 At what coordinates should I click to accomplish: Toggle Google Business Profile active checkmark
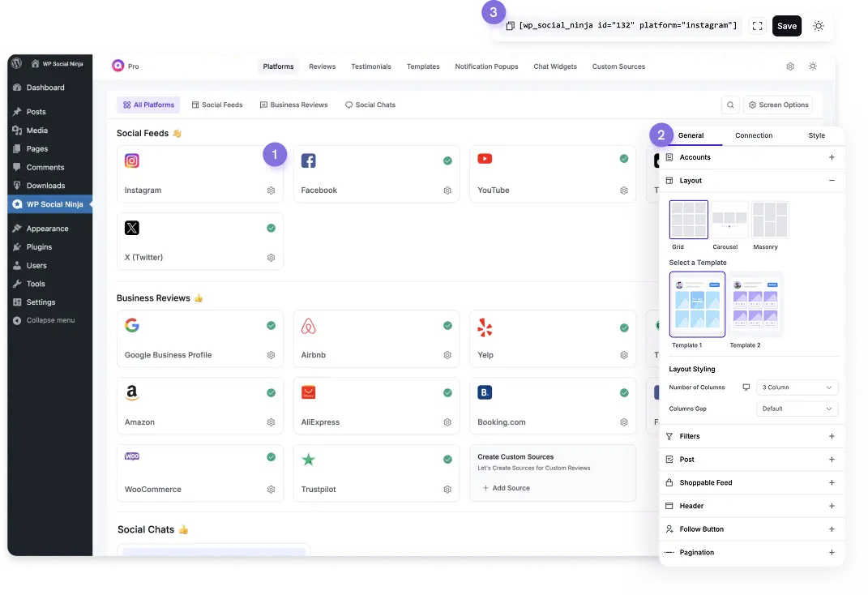pos(271,326)
